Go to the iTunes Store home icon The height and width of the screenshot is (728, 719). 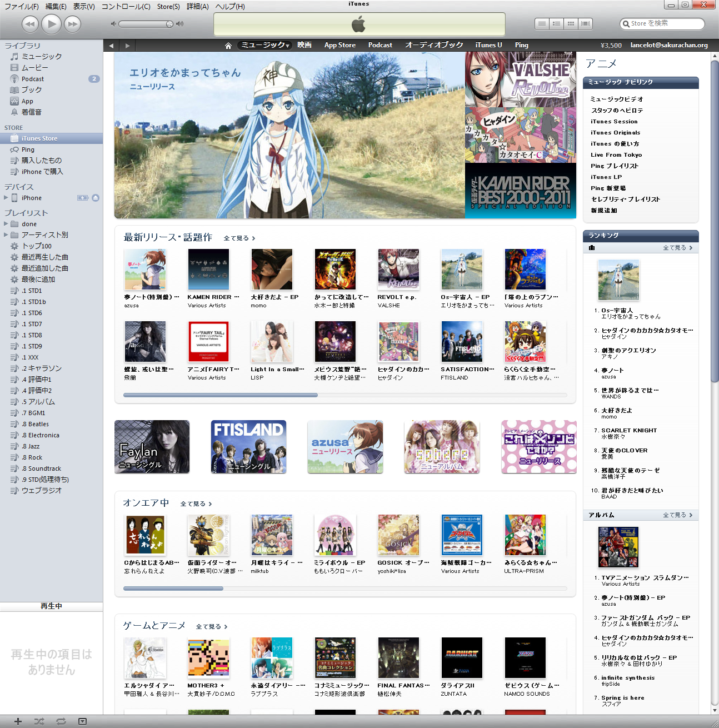pyautogui.click(x=228, y=46)
